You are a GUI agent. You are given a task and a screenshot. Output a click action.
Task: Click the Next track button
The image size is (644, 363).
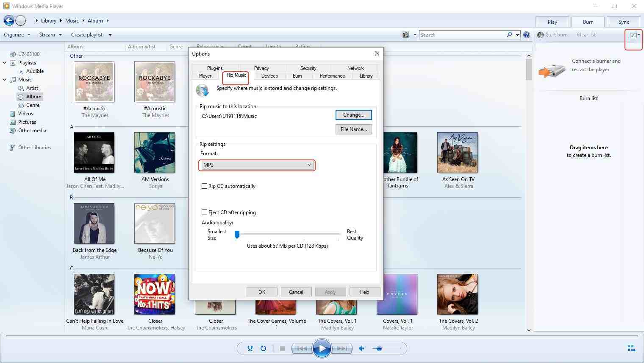point(342,349)
